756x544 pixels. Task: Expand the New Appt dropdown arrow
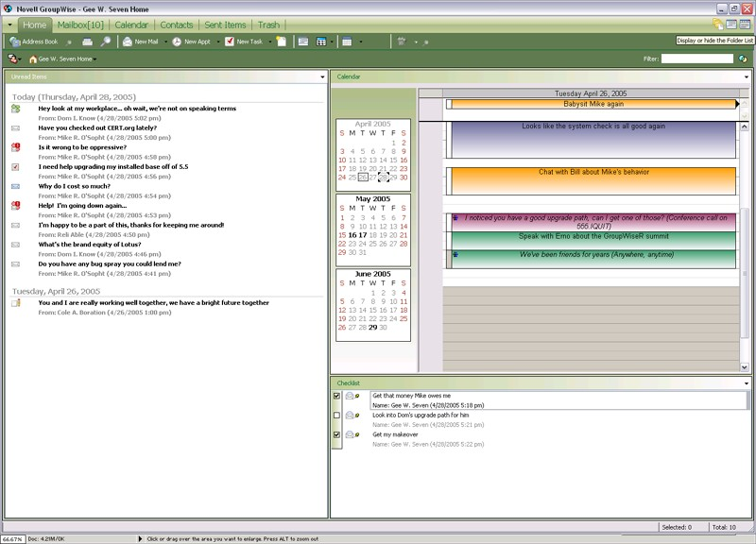218,42
